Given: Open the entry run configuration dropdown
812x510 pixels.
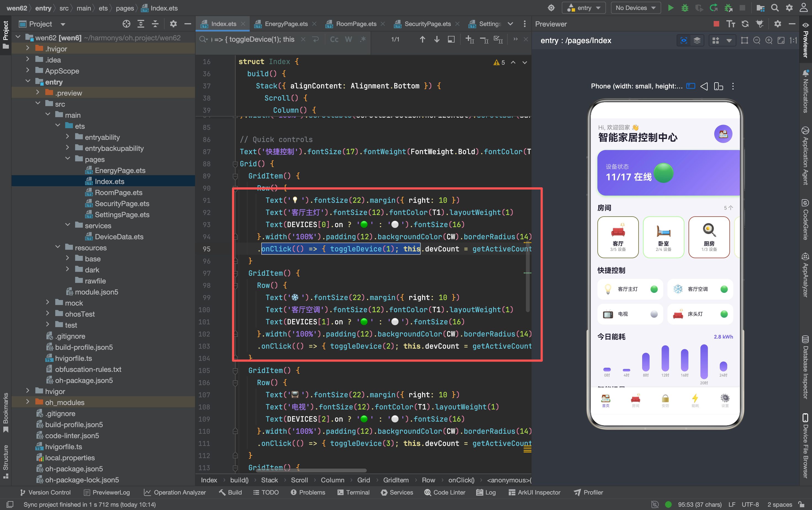Looking at the screenshot, I should [x=584, y=8].
